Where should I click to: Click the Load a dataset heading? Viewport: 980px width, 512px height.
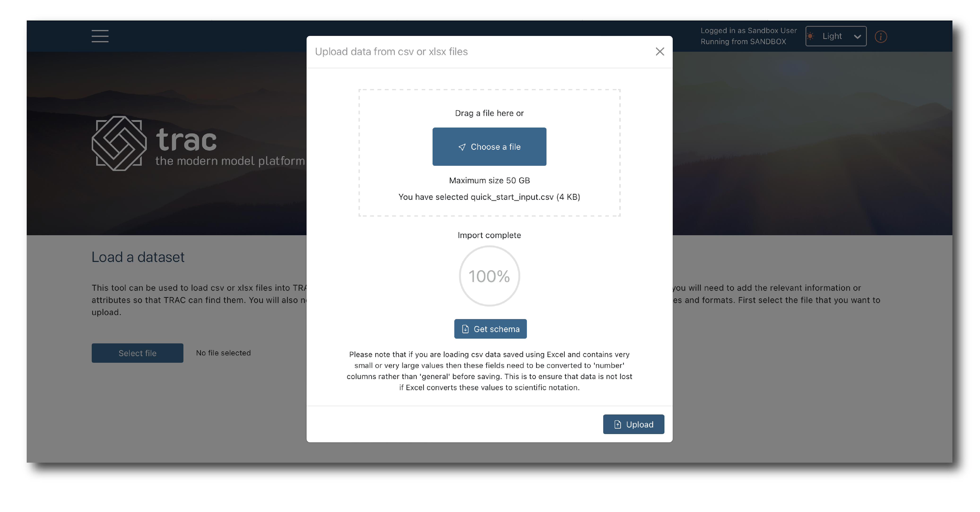point(138,257)
